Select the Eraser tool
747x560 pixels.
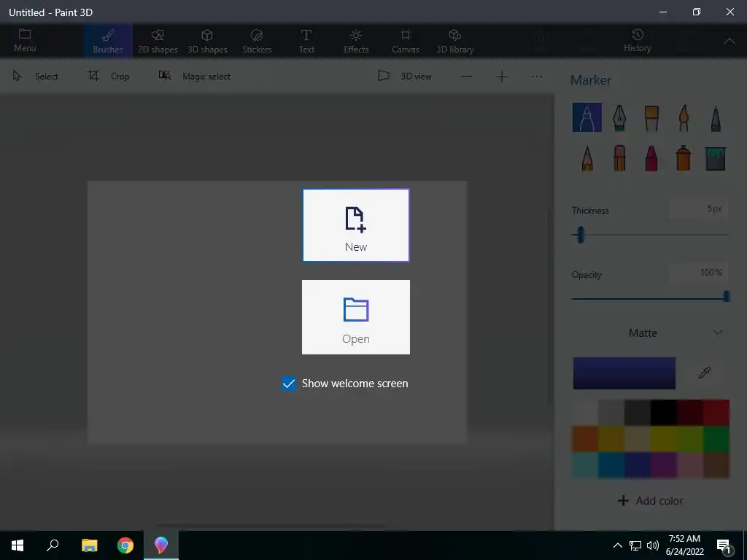pyautogui.click(x=619, y=158)
